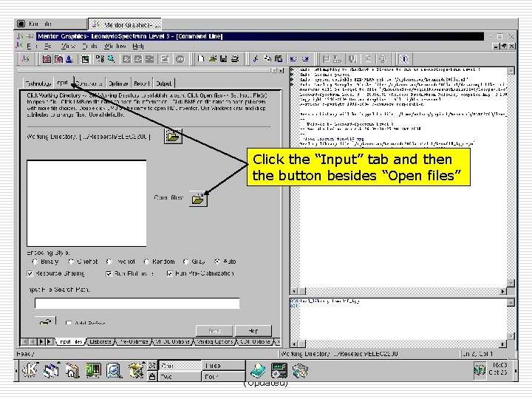Click the Read button
Screen dimensions: 532x399
214,331
